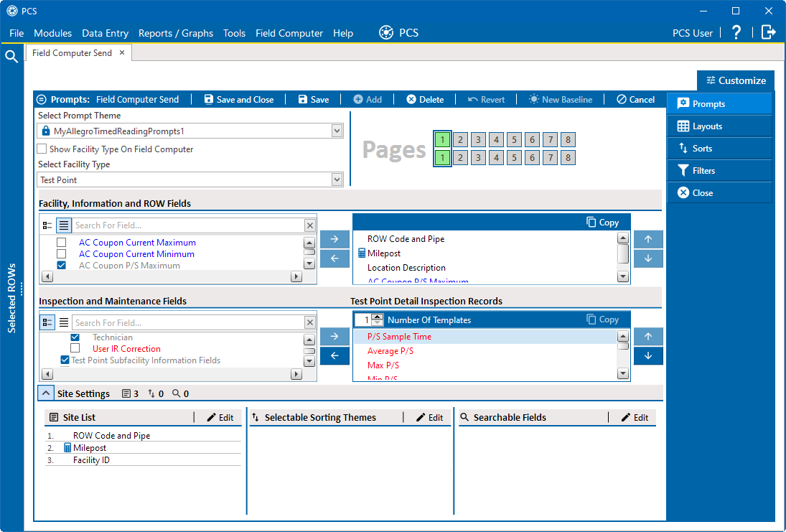This screenshot has height=532, width=786.
Task: Switch Inspection fields to list view
Action: pos(64,322)
